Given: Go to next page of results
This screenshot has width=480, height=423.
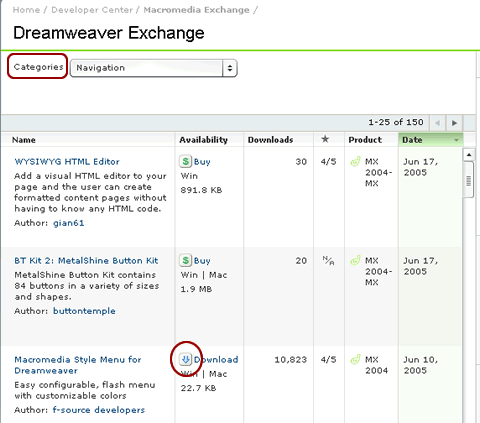Looking at the screenshot, I should click(454, 123).
